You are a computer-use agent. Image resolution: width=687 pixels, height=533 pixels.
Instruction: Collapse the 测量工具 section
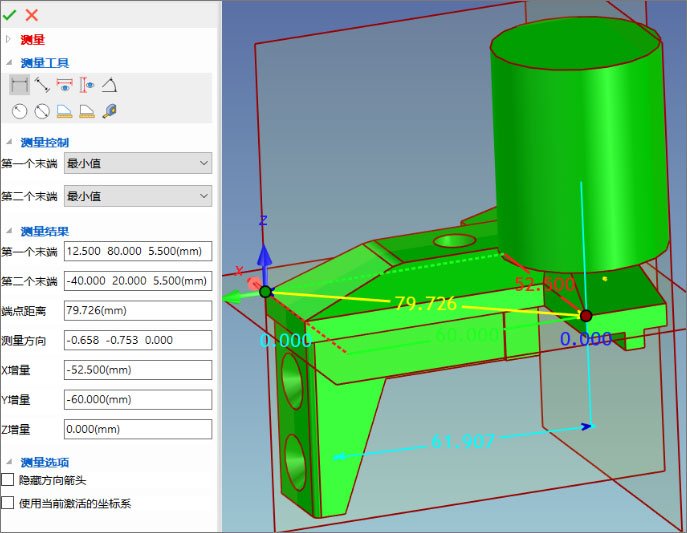pyautogui.click(x=9, y=63)
